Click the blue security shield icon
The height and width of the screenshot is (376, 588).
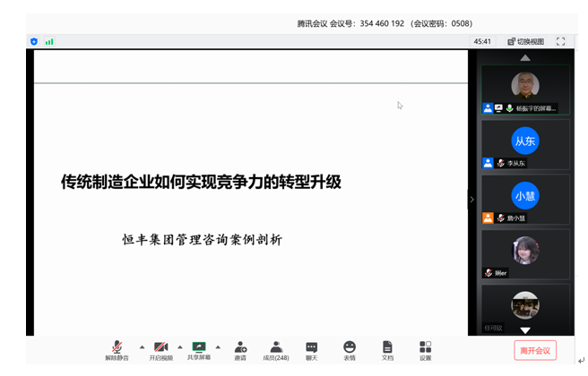tap(34, 41)
